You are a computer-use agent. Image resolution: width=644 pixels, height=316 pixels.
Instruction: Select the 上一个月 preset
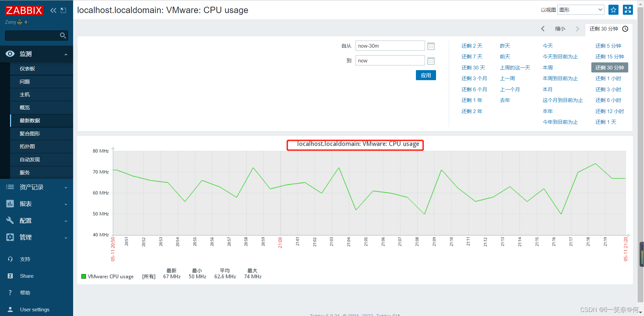tap(510, 90)
